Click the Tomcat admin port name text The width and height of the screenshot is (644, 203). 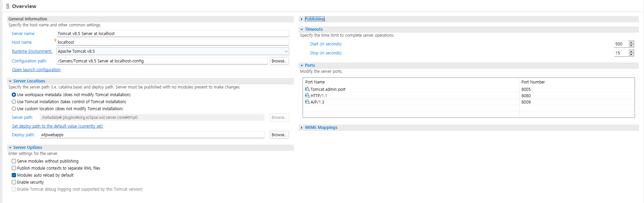tap(328, 89)
